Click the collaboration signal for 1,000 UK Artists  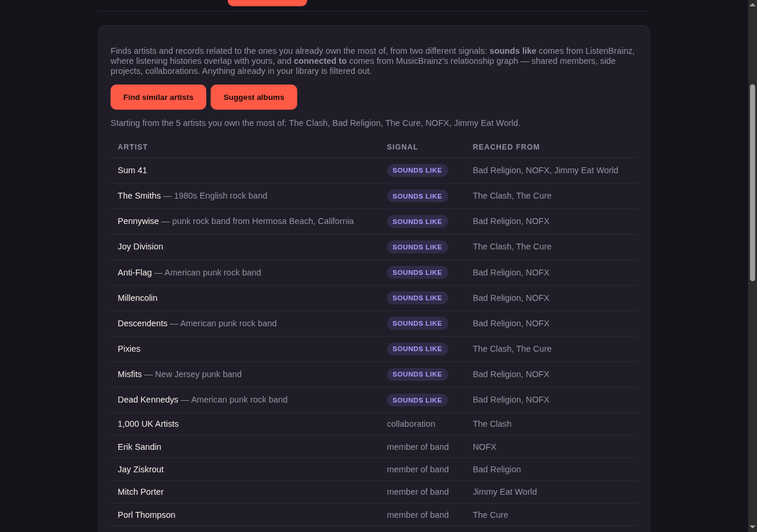point(411,424)
